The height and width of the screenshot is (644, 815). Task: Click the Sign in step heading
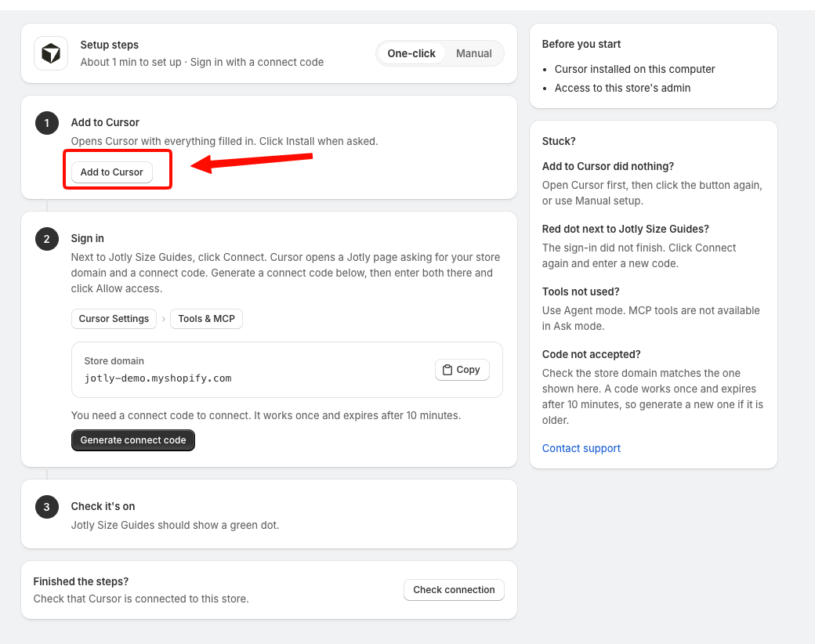click(x=87, y=238)
